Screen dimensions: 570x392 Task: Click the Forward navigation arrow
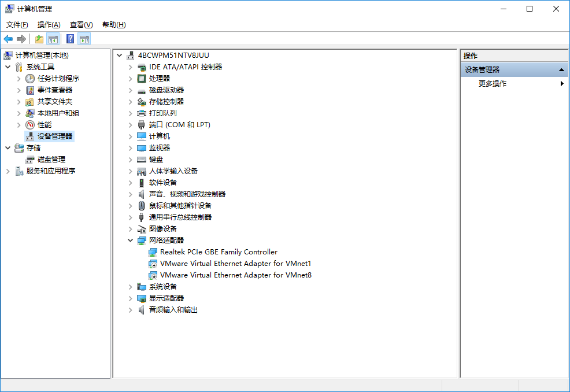point(21,39)
